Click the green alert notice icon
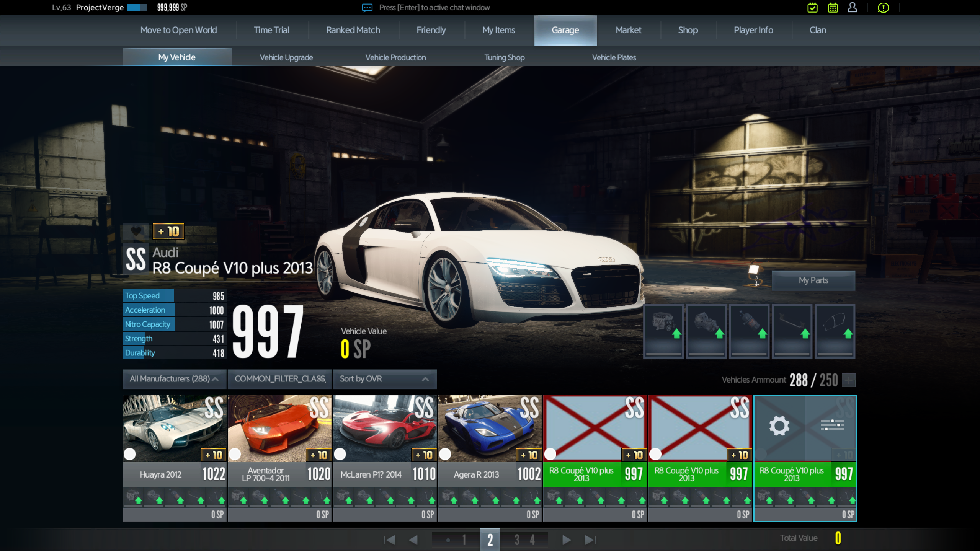This screenshot has height=551, width=980. coord(883,8)
